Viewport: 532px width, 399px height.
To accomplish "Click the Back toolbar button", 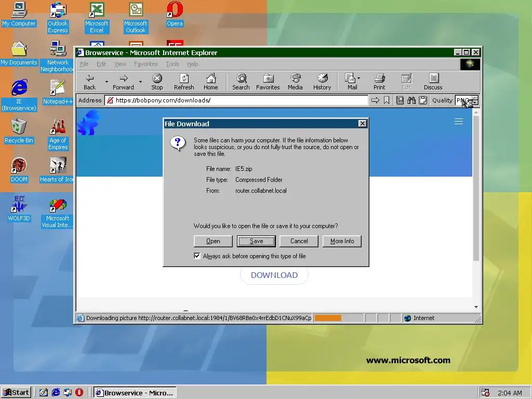I will coord(89,82).
